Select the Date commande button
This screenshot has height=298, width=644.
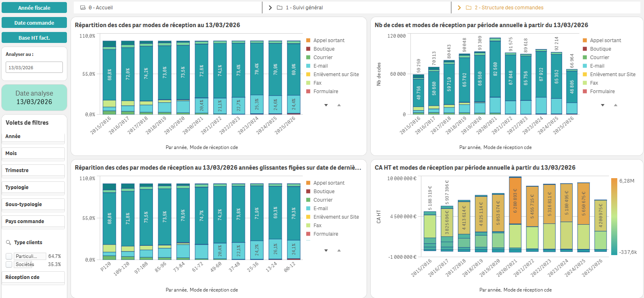pyautogui.click(x=34, y=23)
